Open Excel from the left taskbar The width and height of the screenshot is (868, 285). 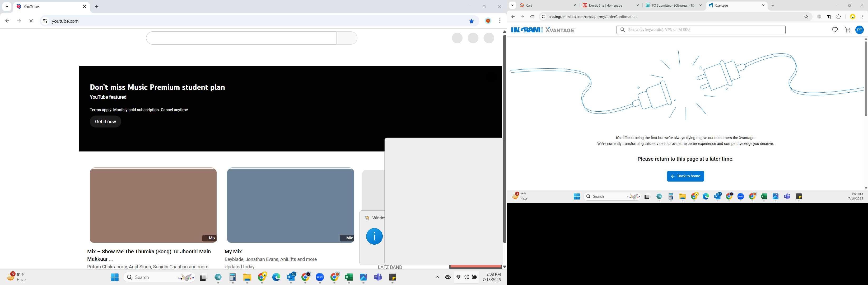pyautogui.click(x=349, y=277)
